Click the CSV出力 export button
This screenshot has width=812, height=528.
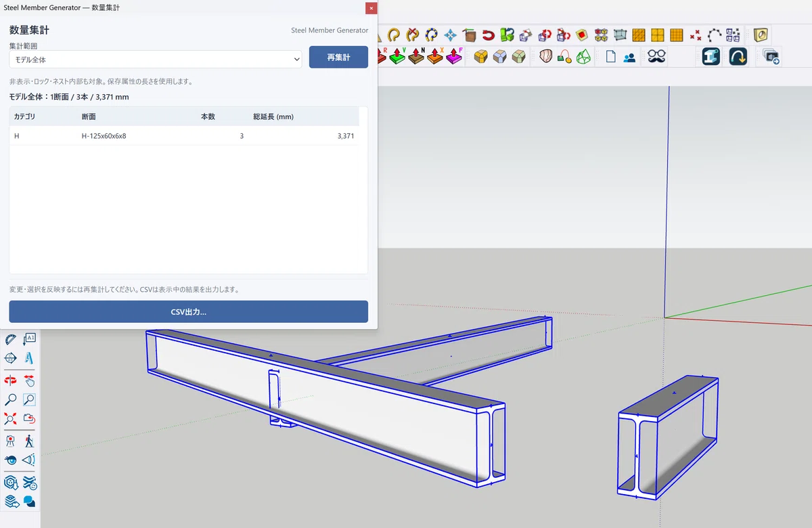[x=189, y=312]
